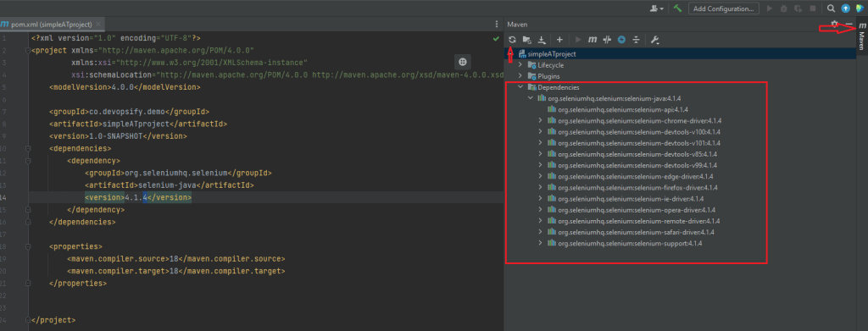Toggle Skip Tests mode blue icon
This screenshot has height=331, width=868.
coord(621,39)
